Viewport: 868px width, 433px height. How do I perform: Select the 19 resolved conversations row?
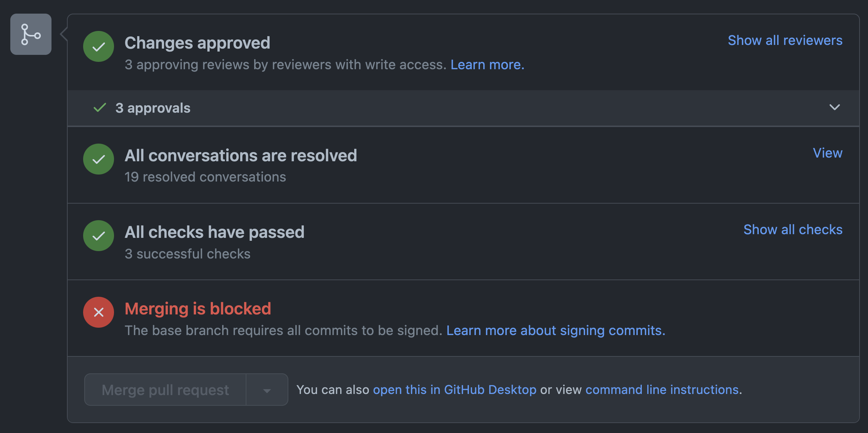(x=205, y=177)
